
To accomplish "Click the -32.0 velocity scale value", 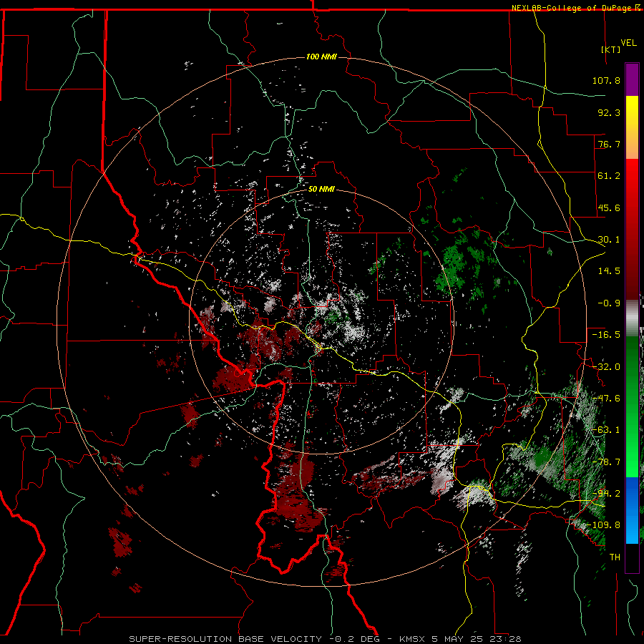I will pos(606,367).
